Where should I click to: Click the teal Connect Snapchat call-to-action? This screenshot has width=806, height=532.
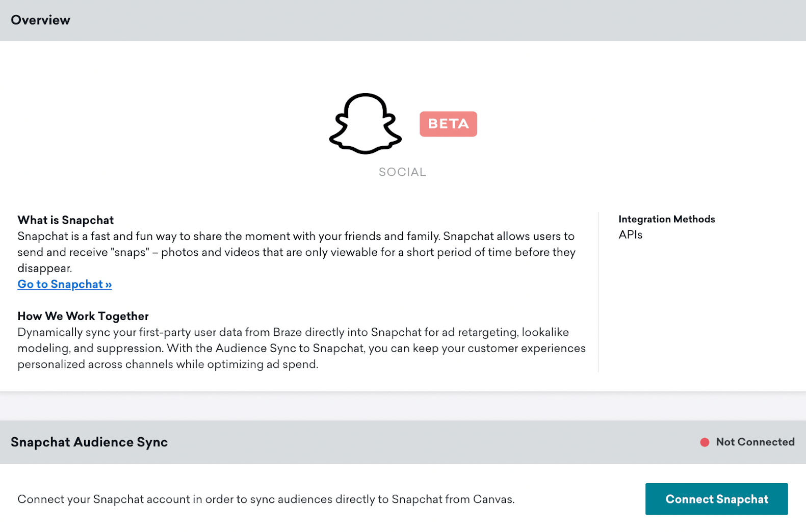pyautogui.click(x=716, y=499)
